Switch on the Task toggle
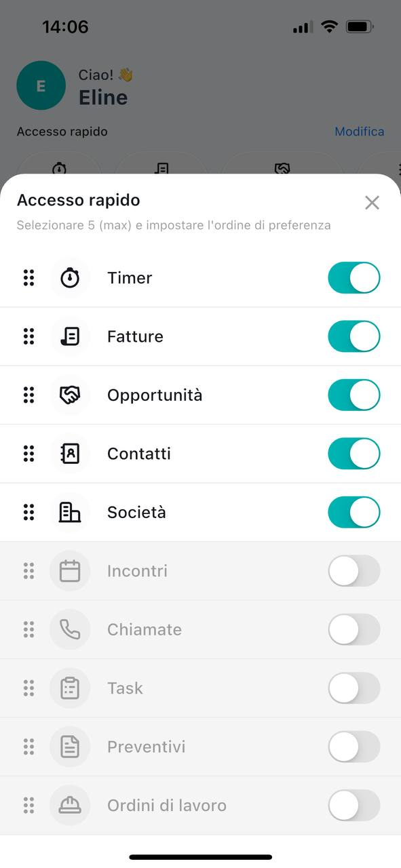 (354, 688)
